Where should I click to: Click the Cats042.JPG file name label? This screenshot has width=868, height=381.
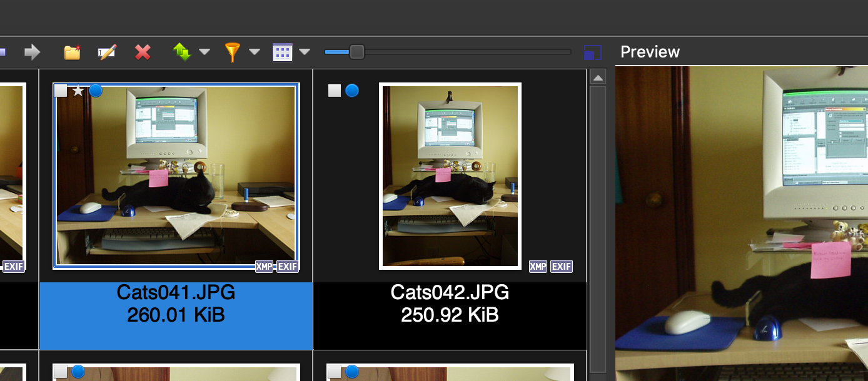(x=450, y=292)
